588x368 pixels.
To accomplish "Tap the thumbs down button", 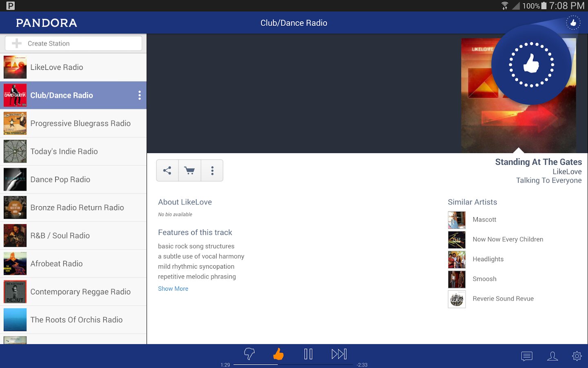I will pos(249,354).
